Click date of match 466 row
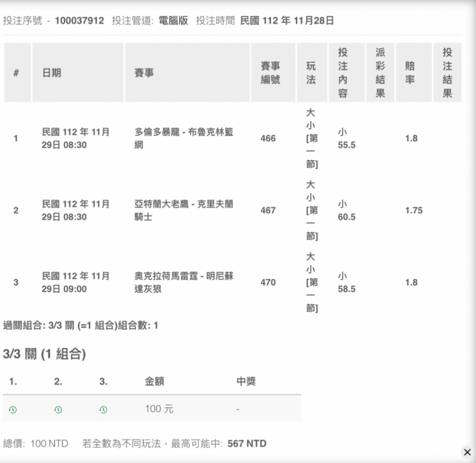 (76, 138)
